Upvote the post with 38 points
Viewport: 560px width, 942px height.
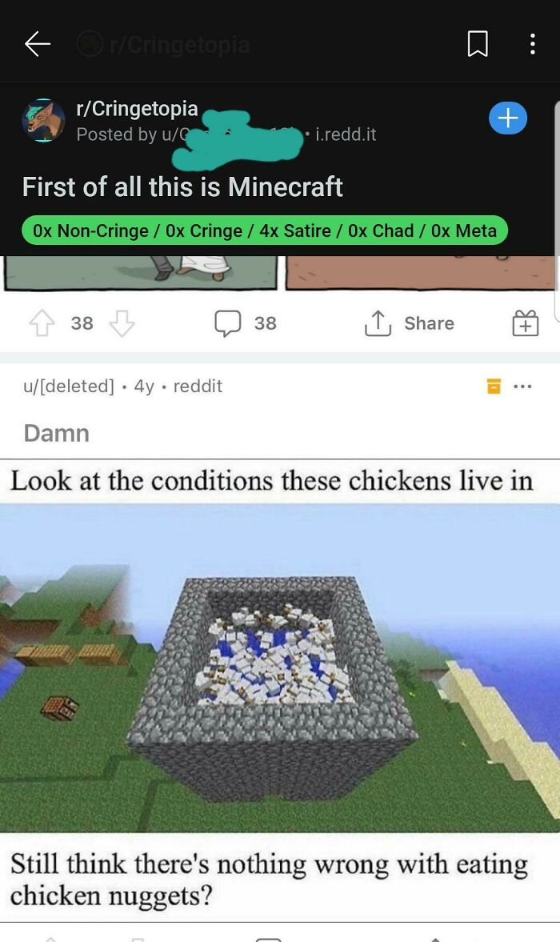(42, 323)
